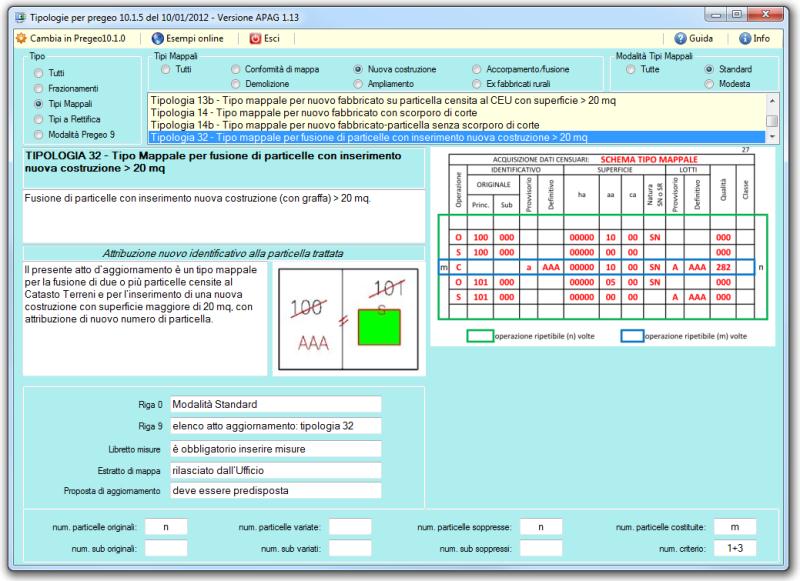This screenshot has width=800, height=581.
Task: Click the TIPOLOGIA 32 heading text
Action: tap(213, 162)
